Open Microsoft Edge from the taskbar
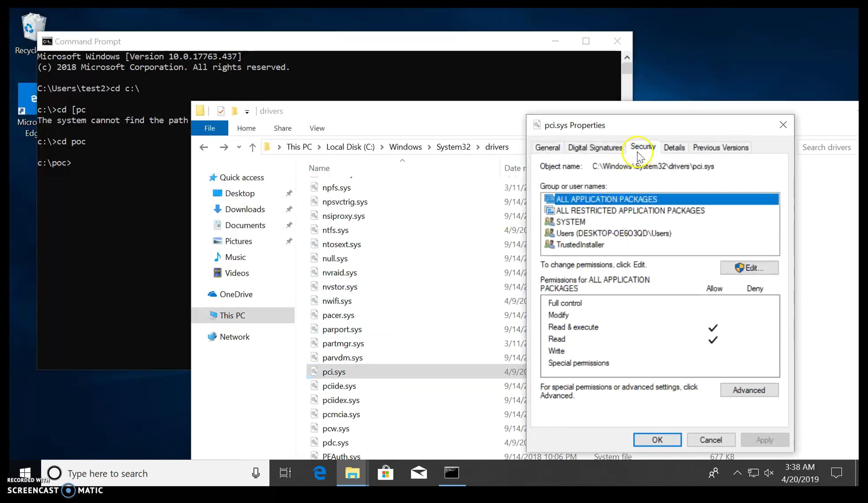 (320, 473)
